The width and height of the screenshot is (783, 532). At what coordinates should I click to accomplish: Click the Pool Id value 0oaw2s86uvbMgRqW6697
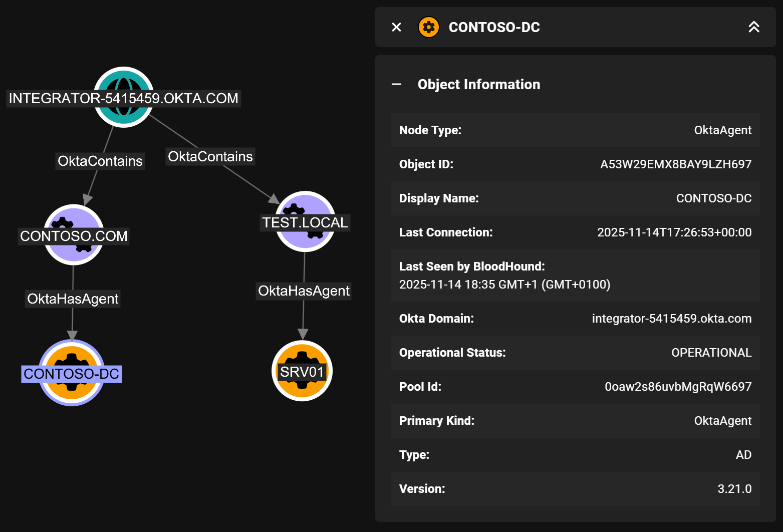678,387
